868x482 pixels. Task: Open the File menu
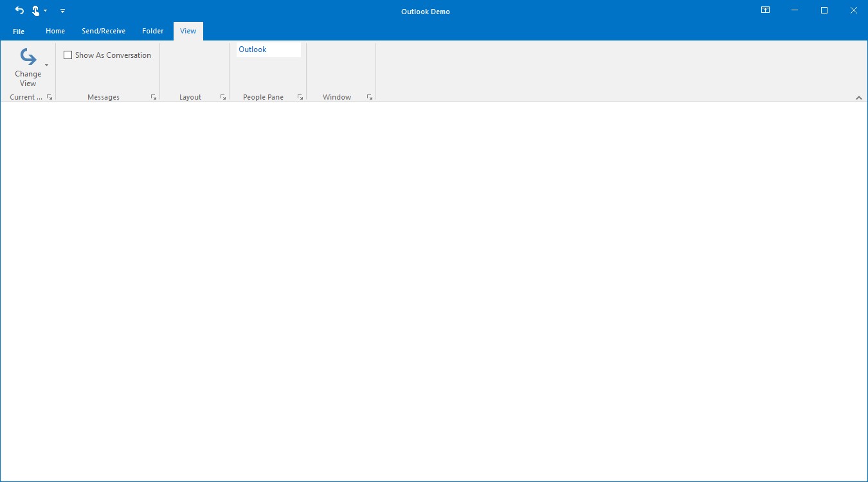click(x=18, y=31)
